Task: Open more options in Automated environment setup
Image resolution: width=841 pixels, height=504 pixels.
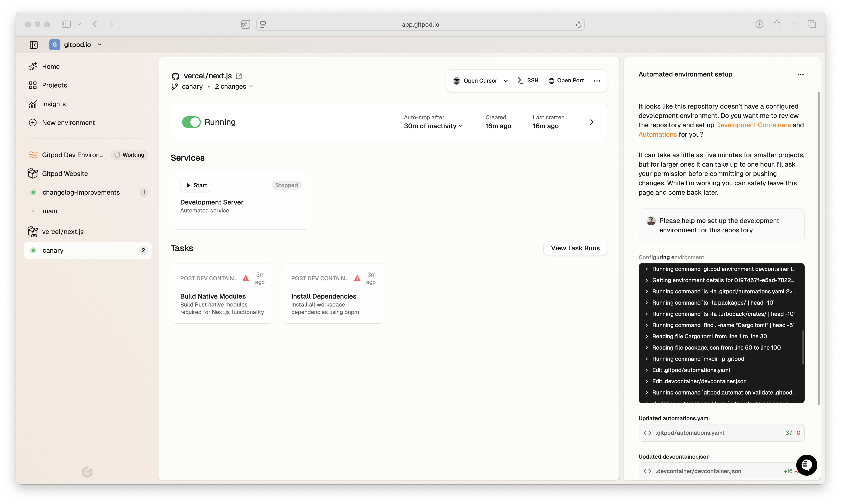Action: tap(800, 74)
